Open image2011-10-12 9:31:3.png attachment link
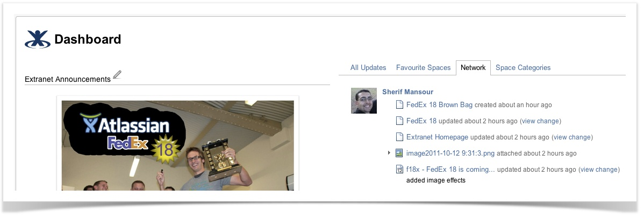Screen dimensions: 644x217 pos(450,153)
